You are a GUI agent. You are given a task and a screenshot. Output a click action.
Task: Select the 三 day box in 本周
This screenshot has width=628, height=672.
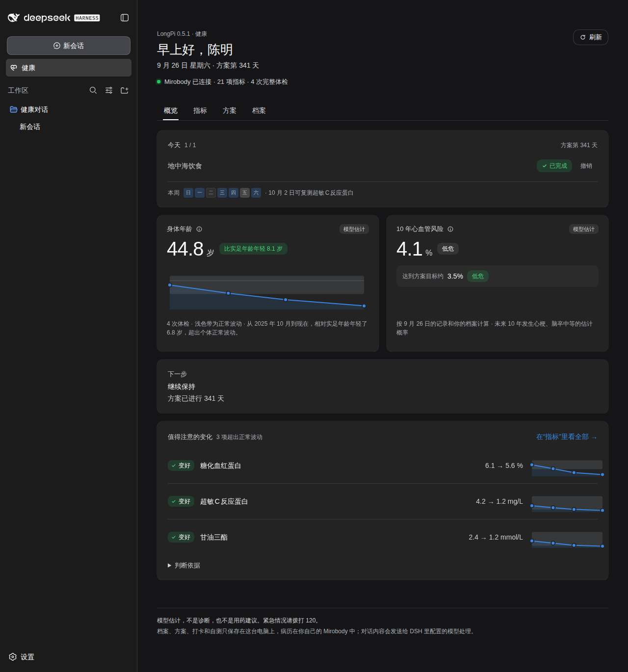tap(222, 193)
